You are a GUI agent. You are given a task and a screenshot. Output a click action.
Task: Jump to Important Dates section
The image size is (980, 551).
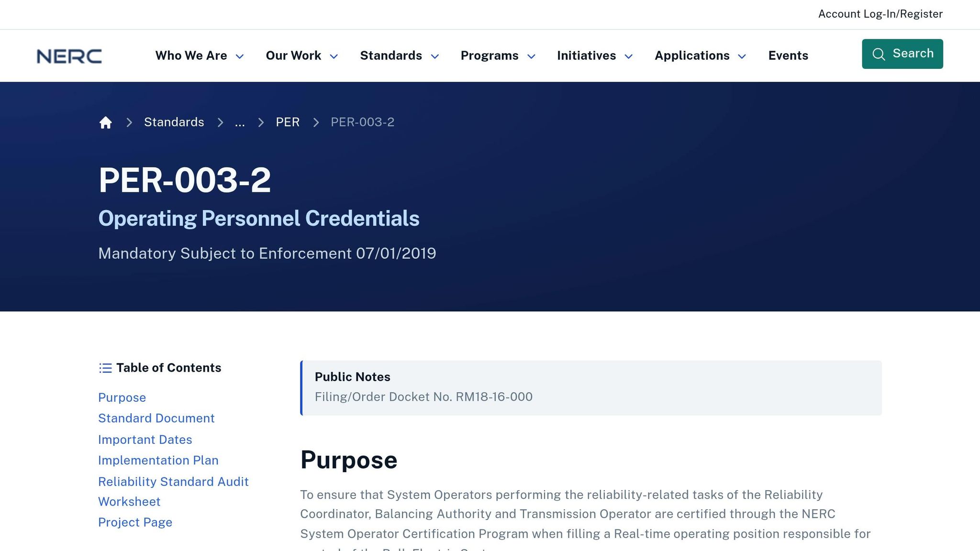coord(145,440)
